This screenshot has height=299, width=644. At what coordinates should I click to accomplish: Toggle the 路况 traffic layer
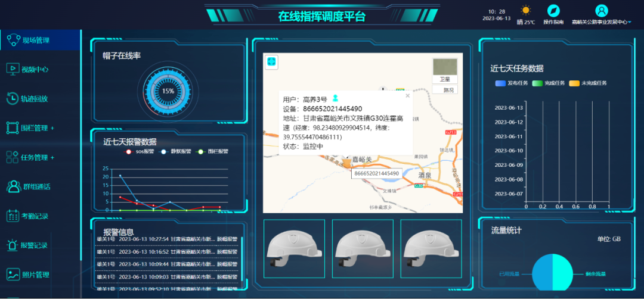[x=445, y=90]
